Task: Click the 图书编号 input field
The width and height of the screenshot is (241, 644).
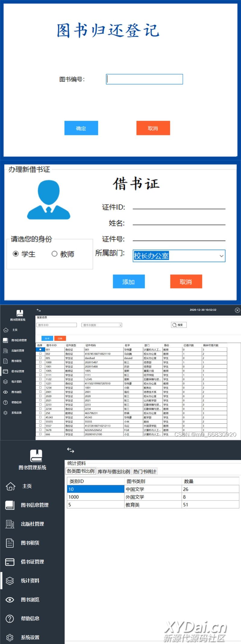Action: tap(145, 79)
